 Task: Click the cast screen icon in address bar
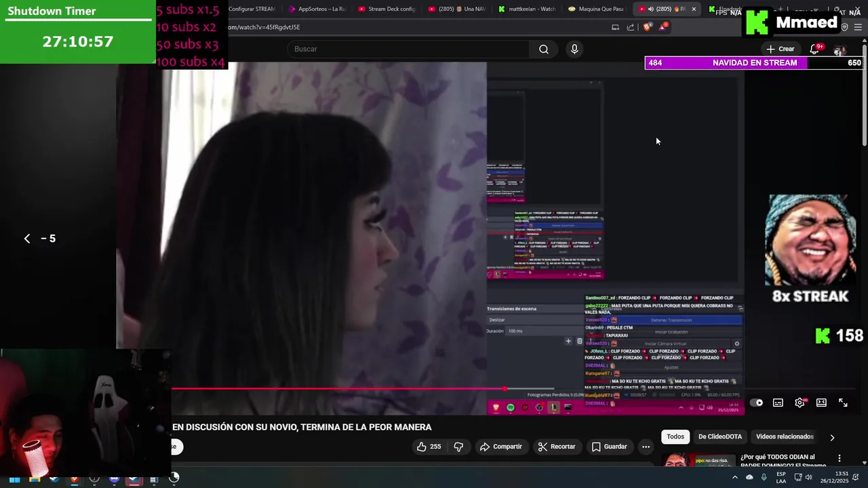[615, 27]
